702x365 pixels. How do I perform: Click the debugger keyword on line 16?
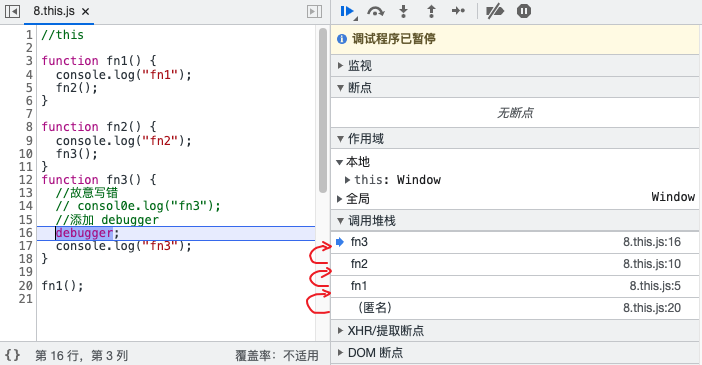pos(84,233)
